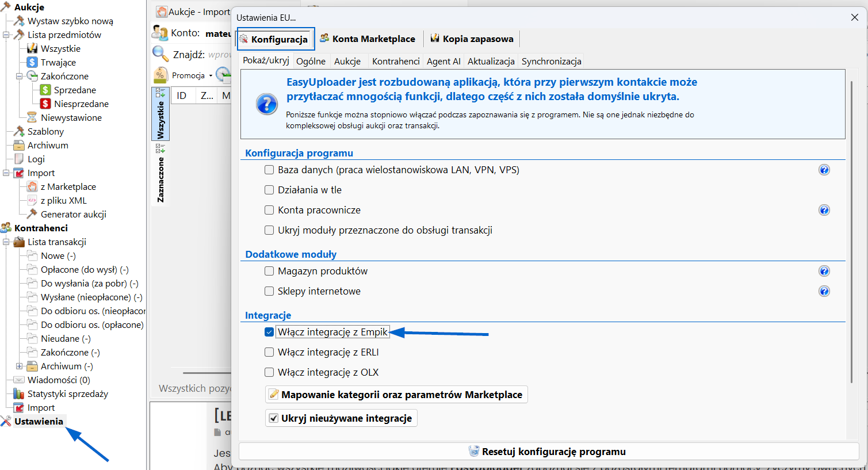Image resolution: width=868 pixels, height=470 pixels.
Task: Collapse the Lista przedmiotów tree node
Action: pos(6,35)
